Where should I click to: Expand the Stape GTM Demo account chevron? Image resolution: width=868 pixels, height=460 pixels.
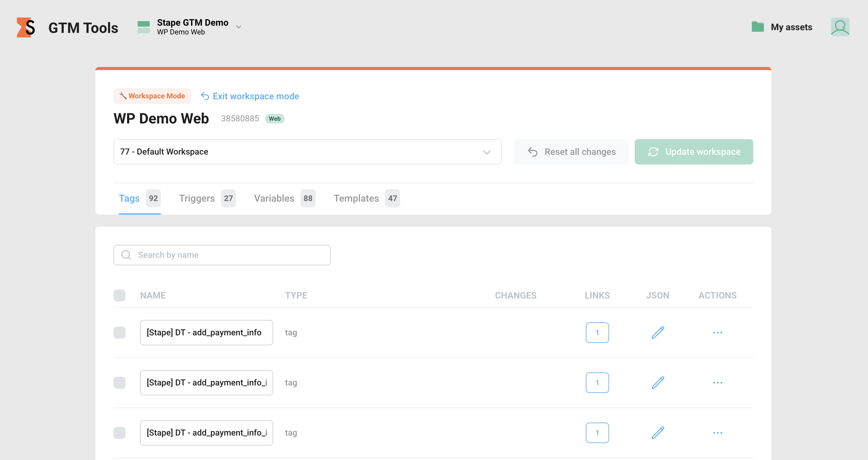[238, 27]
